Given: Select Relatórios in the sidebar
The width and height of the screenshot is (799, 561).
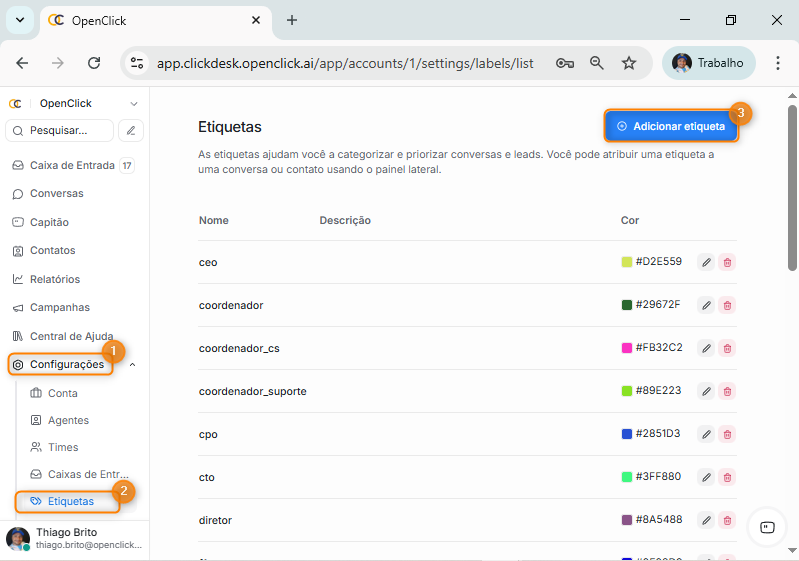Looking at the screenshot, I should (x=54, y=279).
